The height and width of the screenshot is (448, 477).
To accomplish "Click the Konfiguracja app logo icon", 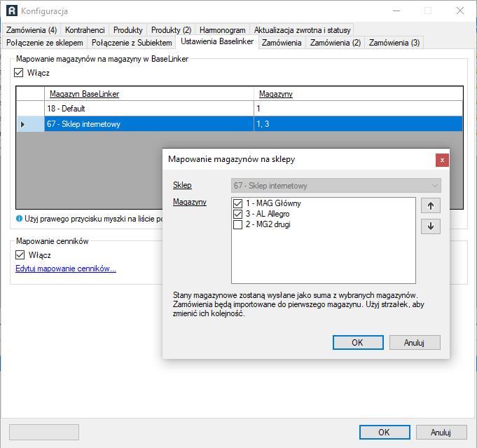I will 12,11.
